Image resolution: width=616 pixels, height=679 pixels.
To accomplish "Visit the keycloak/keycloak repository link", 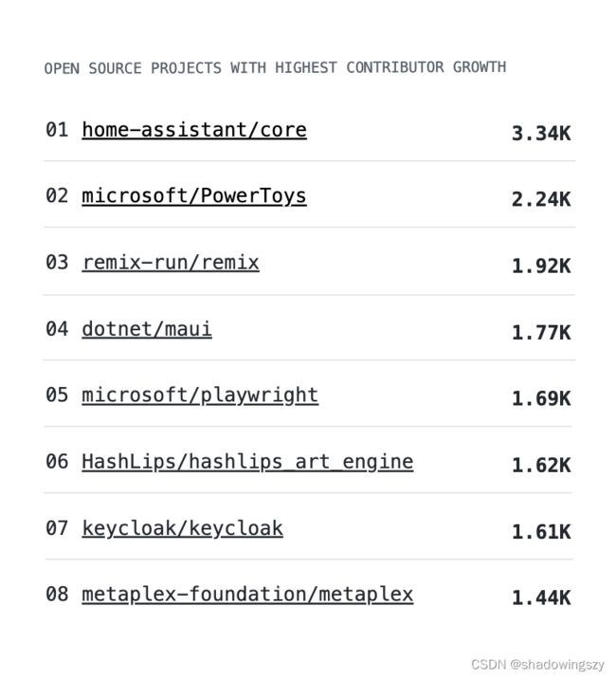I will tap(182, 528).
